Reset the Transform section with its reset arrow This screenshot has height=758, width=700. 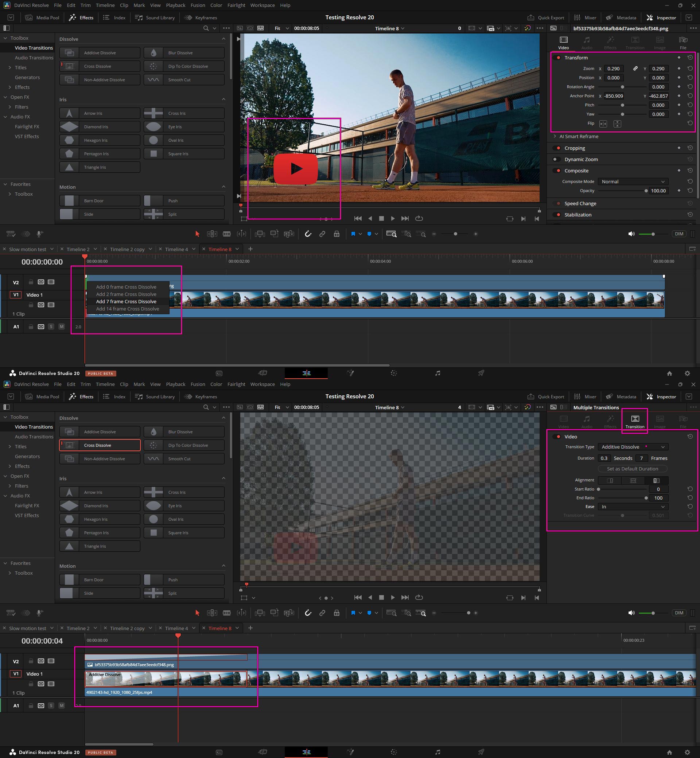[690, 58]
